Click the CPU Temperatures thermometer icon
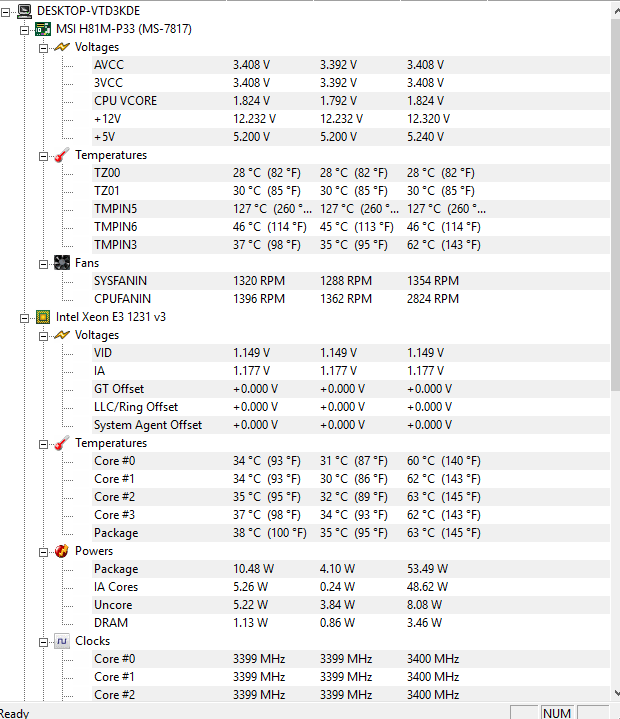The height and width of the screenshot is (719, 620). click(x=62, y=443)
